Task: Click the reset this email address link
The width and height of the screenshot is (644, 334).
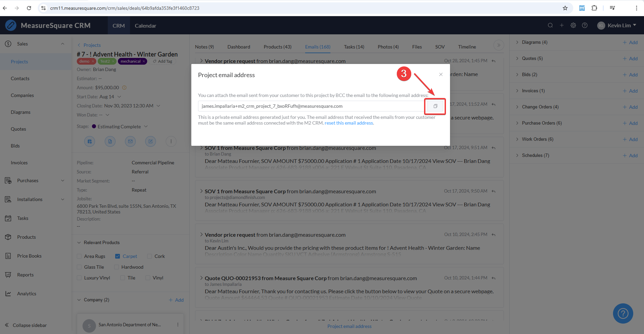Action: [349, 123]
